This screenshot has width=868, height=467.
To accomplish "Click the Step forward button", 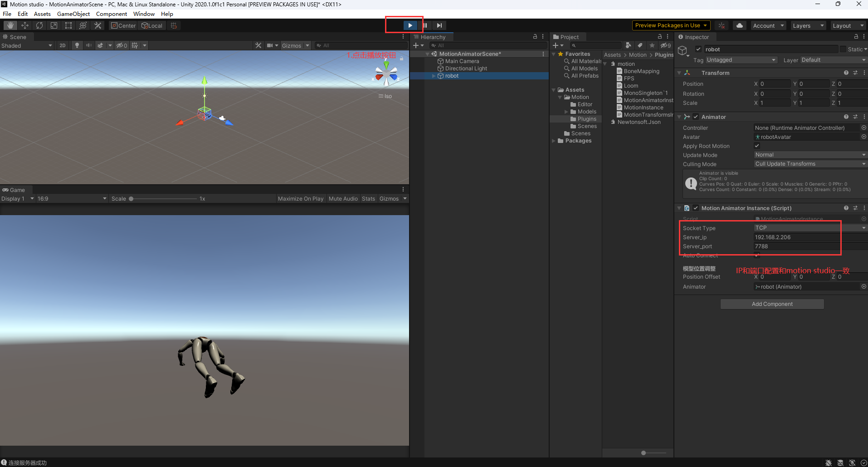I will (x=439, y=25).
